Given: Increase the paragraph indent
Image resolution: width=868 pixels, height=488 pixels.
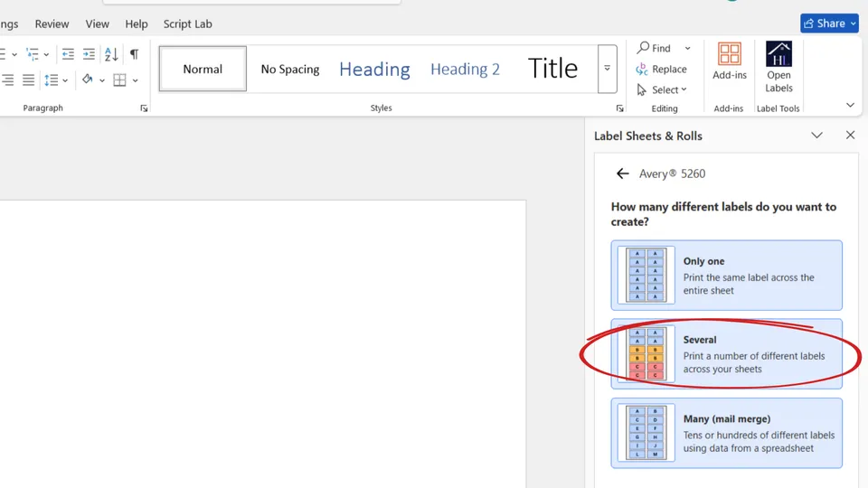Looking at the screenshot, I should (x=89, y=54).
